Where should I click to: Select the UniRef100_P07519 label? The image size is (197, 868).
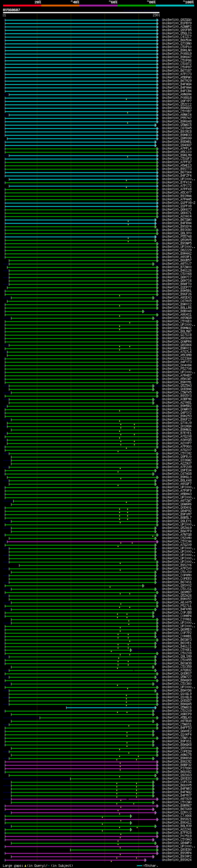[177, 836]
